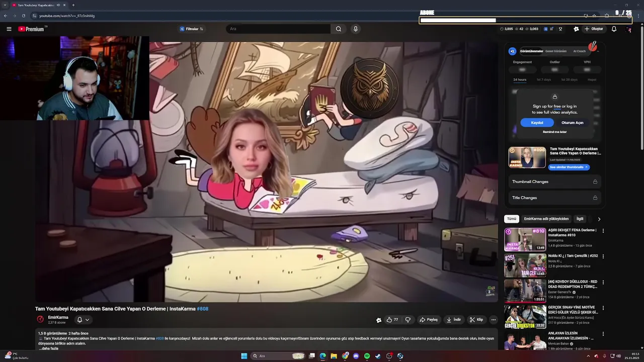
Task: Open the Oluştur create menu
Action: tap(594, 29)
